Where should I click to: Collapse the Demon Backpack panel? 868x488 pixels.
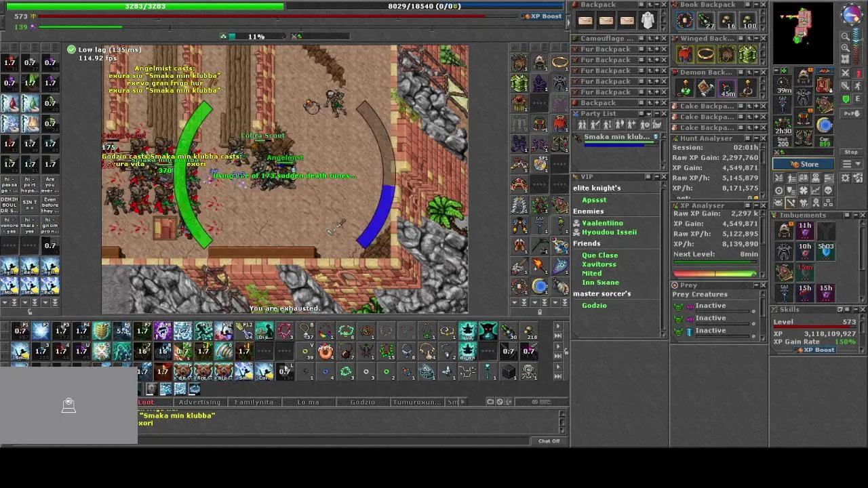point(756,73)
